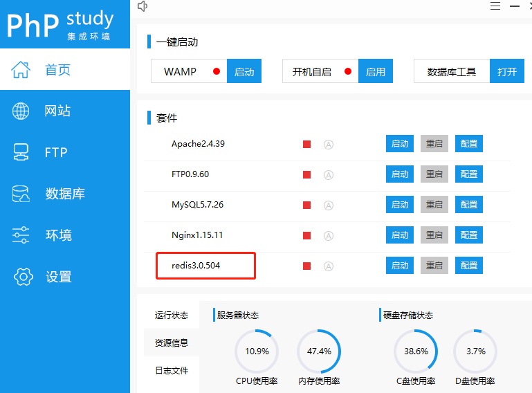The width and height of the screenshot is (532, 393).
Task: Open the hamburger menu icon
Action: click(x=495, y=6)
